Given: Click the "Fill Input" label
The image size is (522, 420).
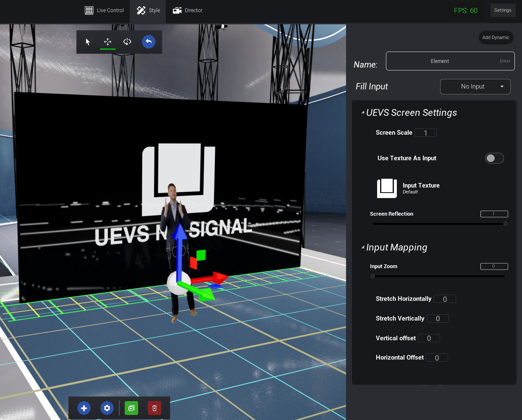Looking at the screenshot, I should coord(372,86).
